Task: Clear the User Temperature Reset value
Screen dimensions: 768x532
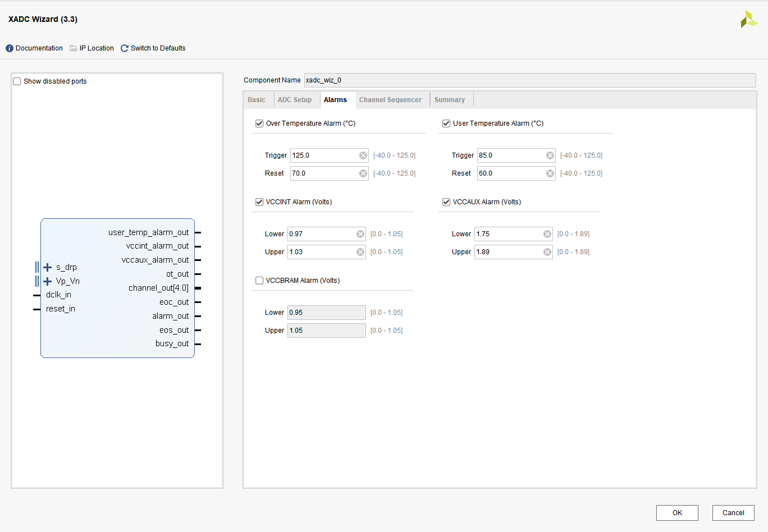Action: point(550,173)
